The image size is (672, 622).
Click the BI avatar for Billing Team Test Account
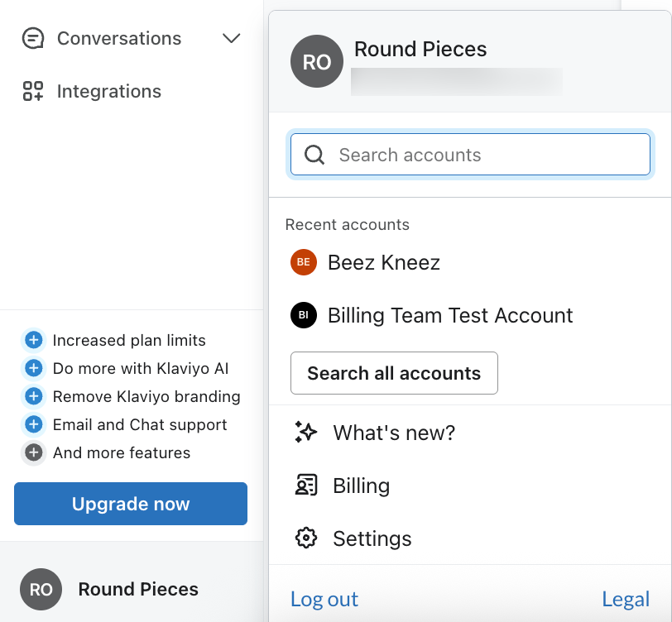coord(303,315)
